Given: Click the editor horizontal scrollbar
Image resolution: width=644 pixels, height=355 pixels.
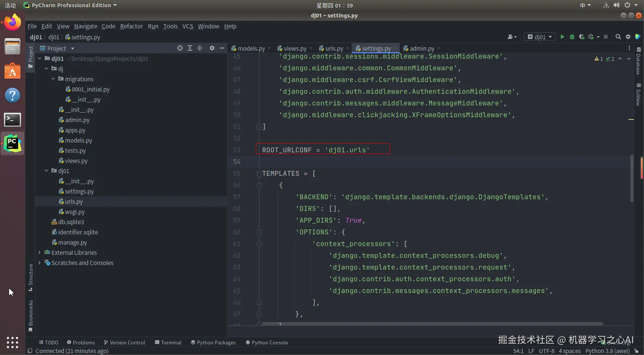Looking at the screenshot, I should tap(432, 324).
